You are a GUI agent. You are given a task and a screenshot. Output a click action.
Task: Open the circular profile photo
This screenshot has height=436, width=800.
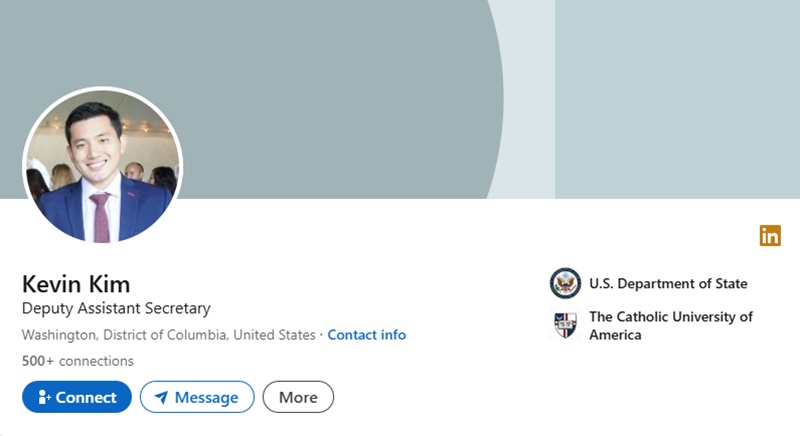tap(102, 166)
